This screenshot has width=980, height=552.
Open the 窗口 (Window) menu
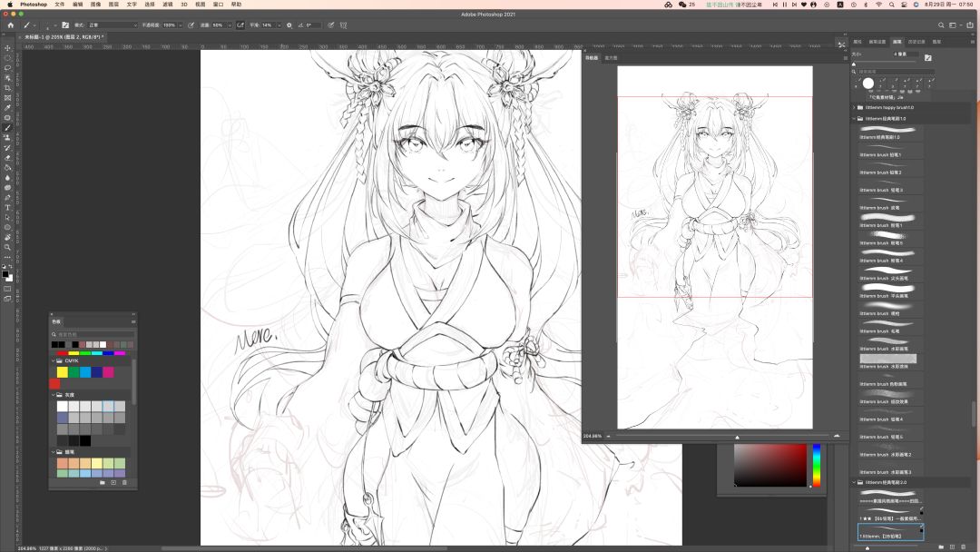tap(218, 5)
